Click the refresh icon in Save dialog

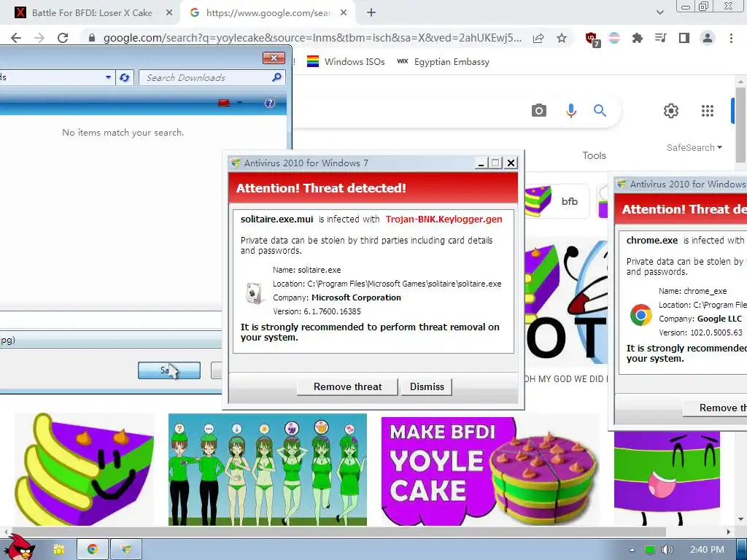coord(124,77)
